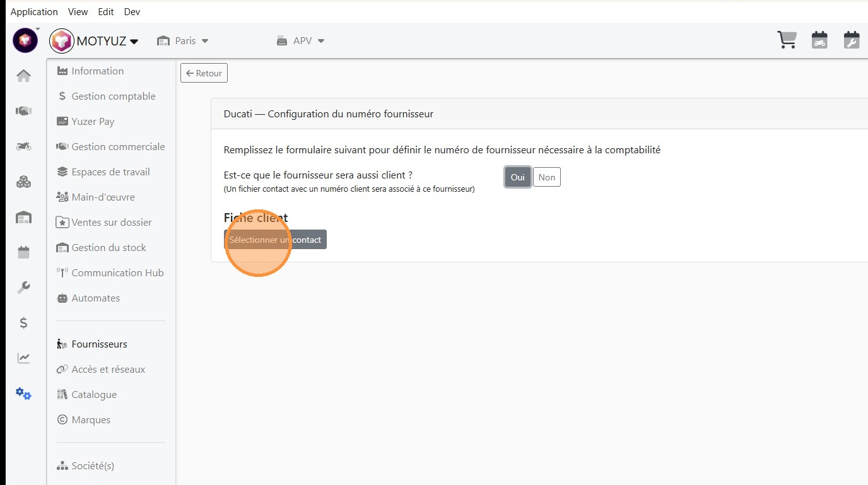The height and width of the screenshot is (485, 868).
Task: Click Sélectionner un contact button
Action: [x=275, y=240]
